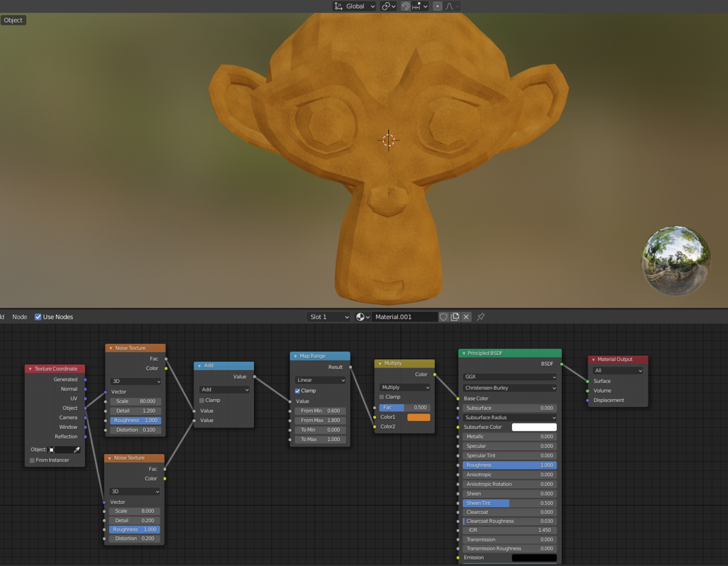The image size is (728, 566).
Task: Toggle Clamp checkbox in Multiply node
Action: coord(382,397)
